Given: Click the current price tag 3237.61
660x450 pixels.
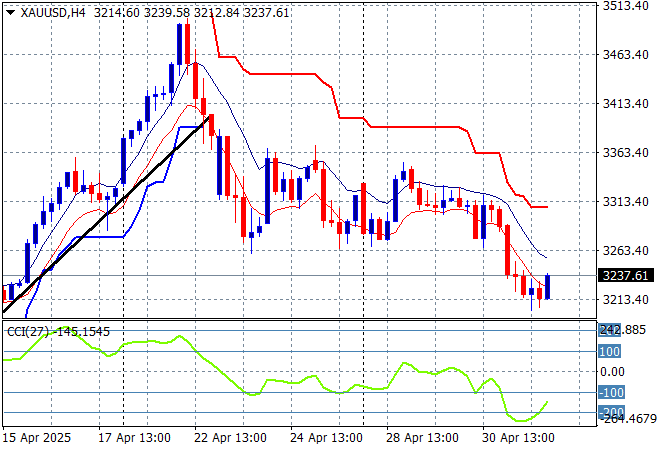Looking at the screenshot, I should point(625,276).
